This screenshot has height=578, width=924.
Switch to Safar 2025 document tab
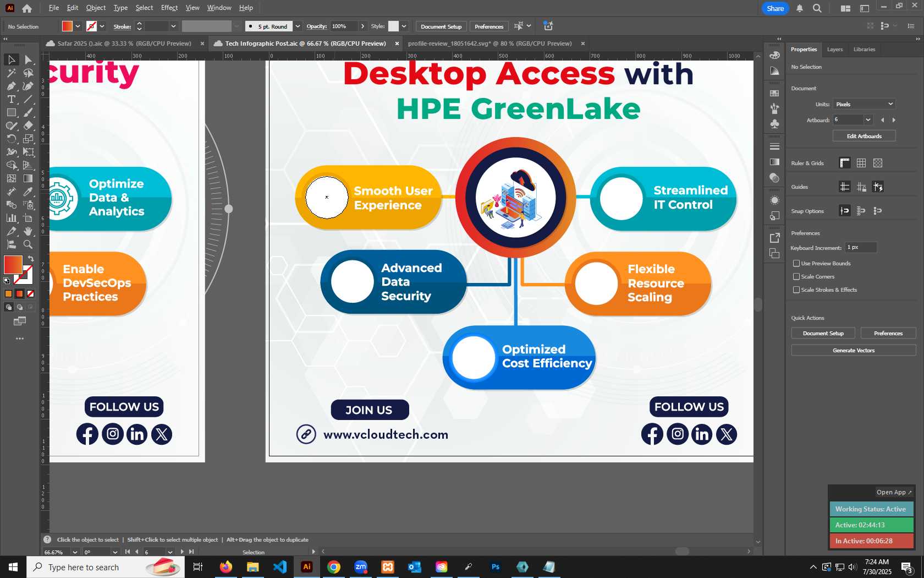coord(124,43)
